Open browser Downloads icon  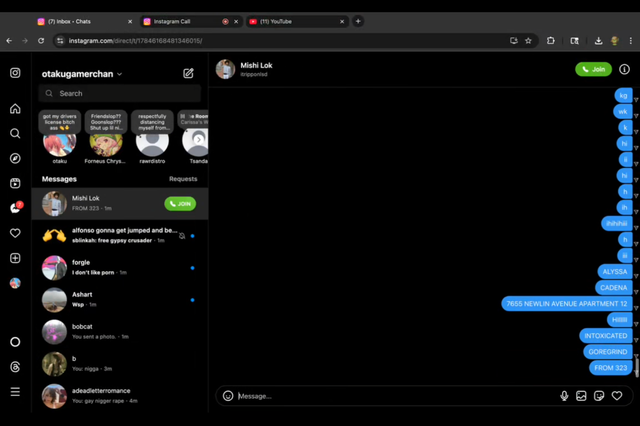(x=598, y=41)
